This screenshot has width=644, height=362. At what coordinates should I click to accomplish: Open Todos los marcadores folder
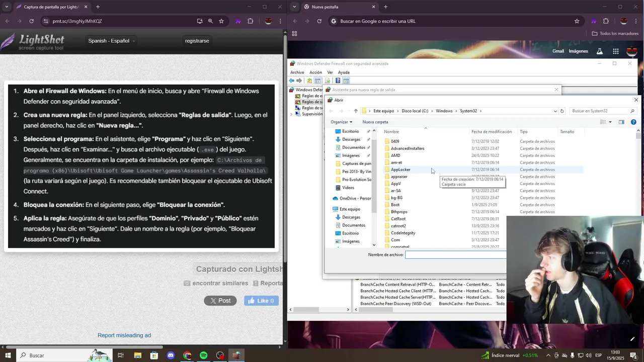[x=615, y=34]
